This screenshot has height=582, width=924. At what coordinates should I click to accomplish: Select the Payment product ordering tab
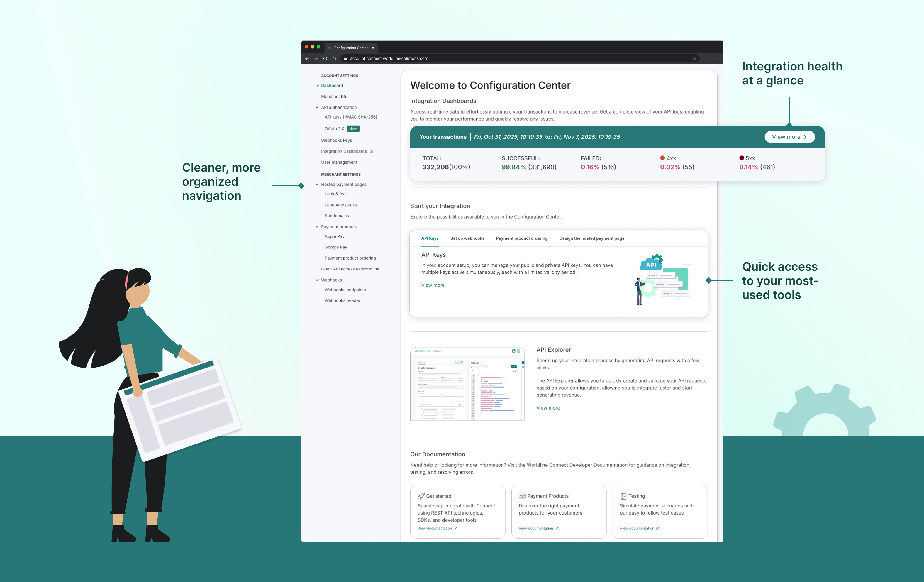point(521,238)
